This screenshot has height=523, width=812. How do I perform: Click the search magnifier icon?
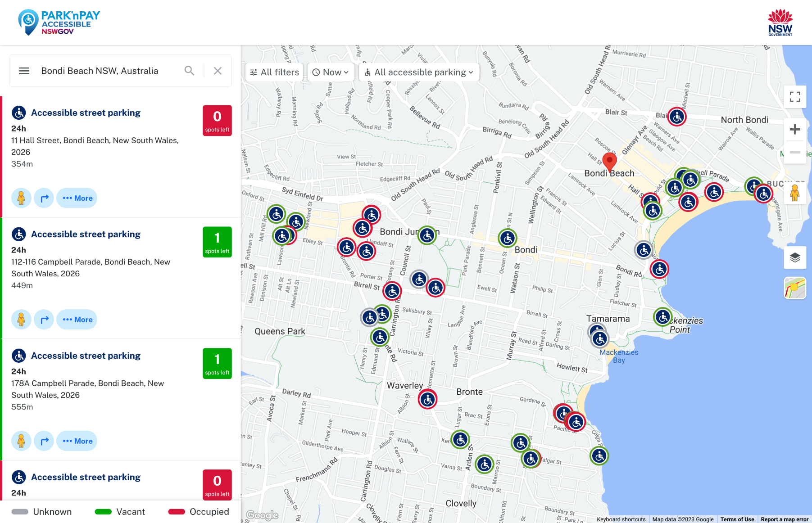click(189, 71)
